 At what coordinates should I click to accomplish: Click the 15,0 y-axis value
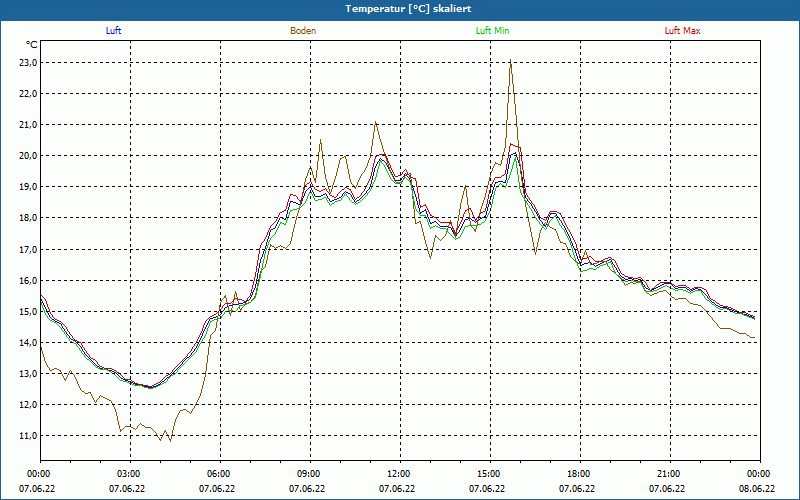29,312
